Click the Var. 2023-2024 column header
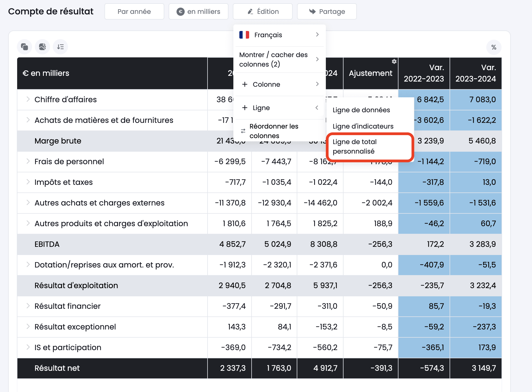 tap(476, 73)
